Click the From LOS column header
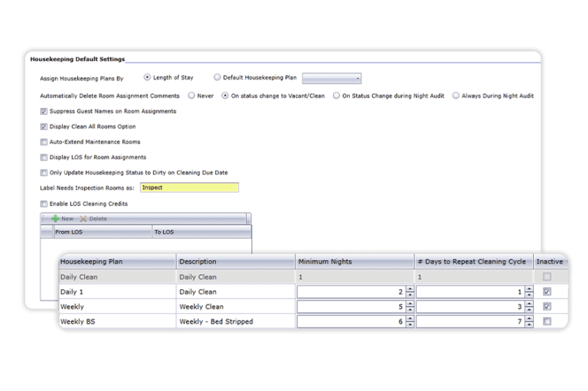Image resolution: width=588 pixels, height=391 pixels. point(101,230)
